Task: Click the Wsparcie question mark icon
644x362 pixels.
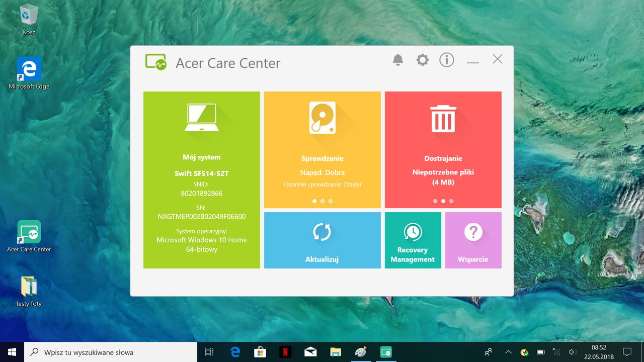Action: 473,232
